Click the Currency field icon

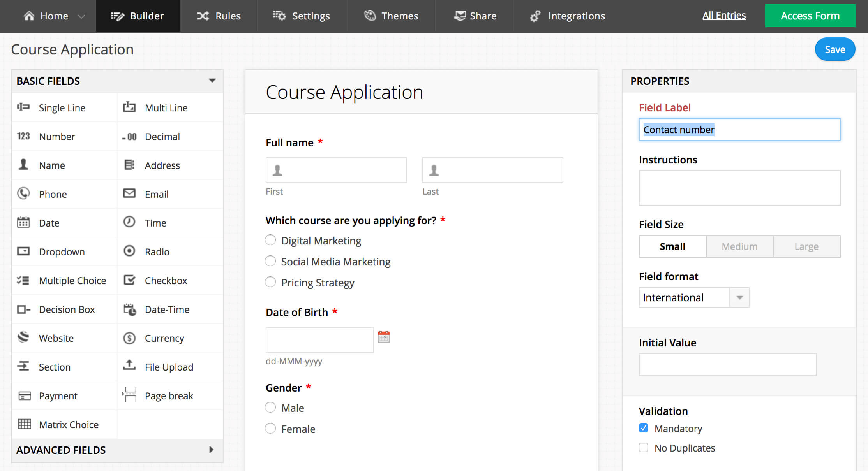point(129,337)
